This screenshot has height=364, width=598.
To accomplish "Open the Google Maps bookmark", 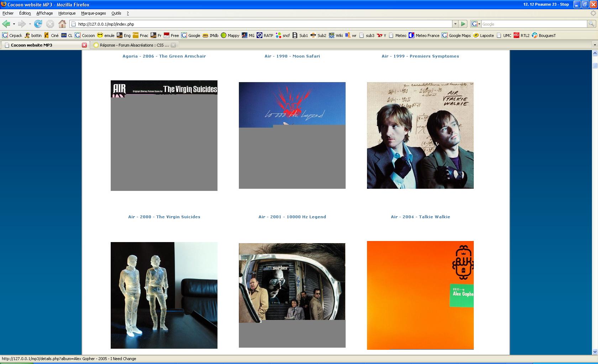I will tap(456, 35).
